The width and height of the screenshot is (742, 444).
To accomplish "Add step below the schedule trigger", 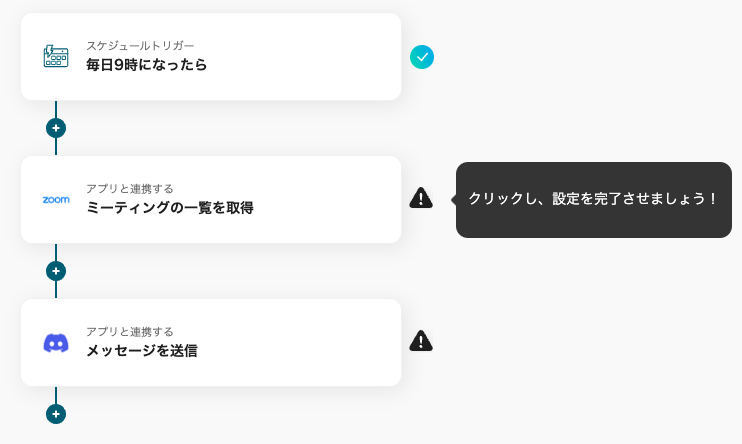I will [56, 128].
